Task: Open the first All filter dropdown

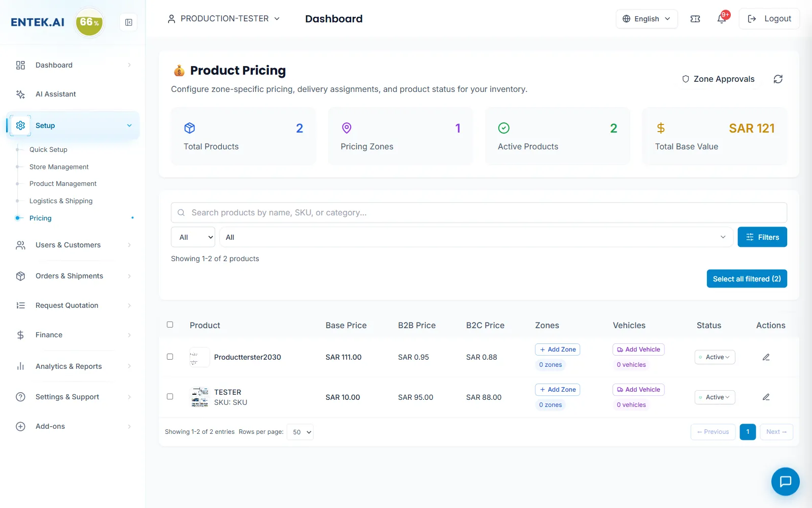Action: pos(193,237)
